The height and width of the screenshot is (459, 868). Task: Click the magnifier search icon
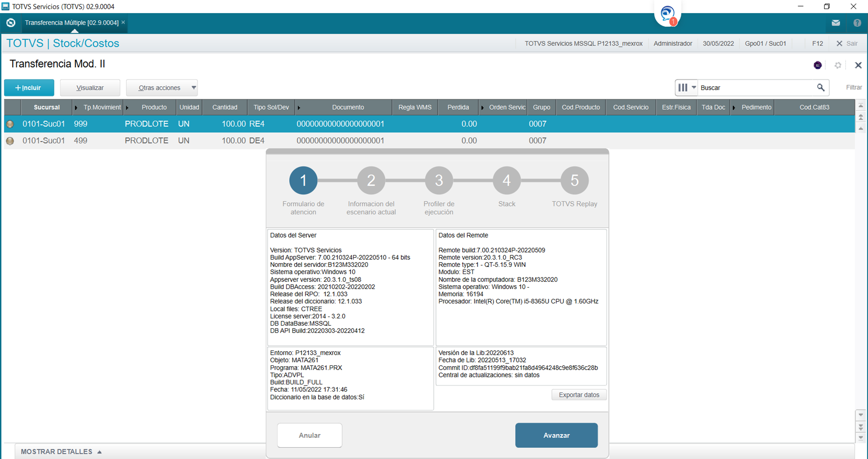821,88
